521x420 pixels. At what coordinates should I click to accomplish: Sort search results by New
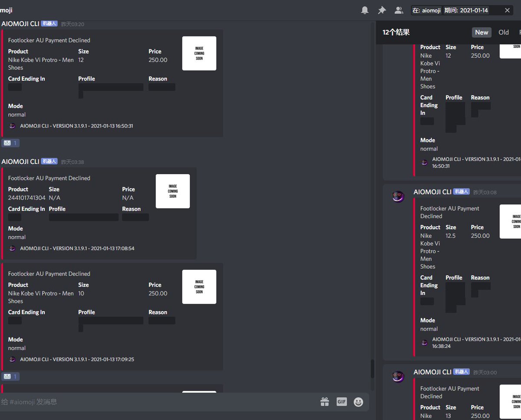481,32
